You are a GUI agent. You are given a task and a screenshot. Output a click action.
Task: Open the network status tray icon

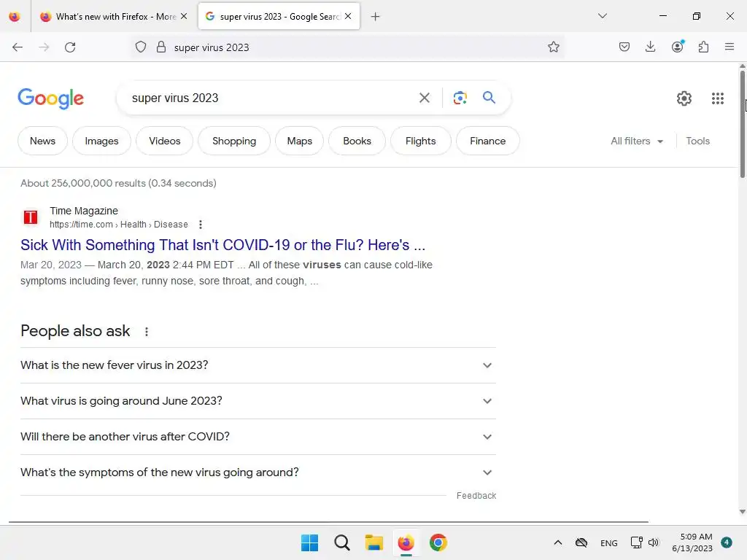tap(636, 542)
